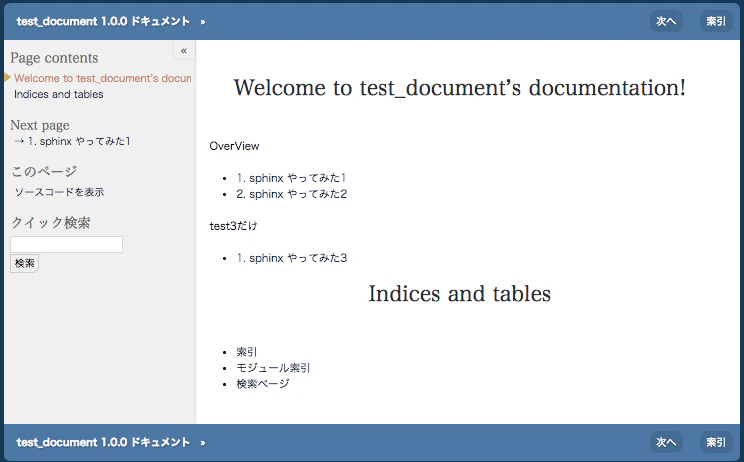This screenshot has height=462, width=744.
Task: Click the top 次へ button
Action: pyautogui.click(x=666, y=21)
